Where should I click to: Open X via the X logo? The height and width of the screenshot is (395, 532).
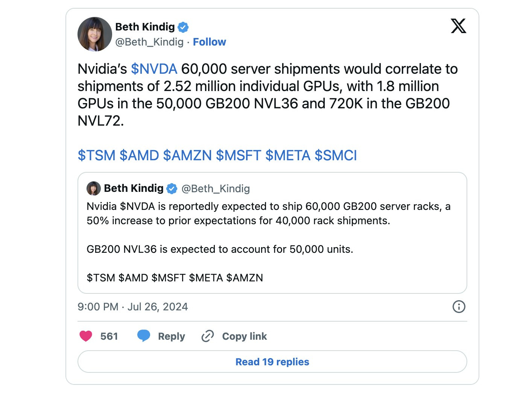(458, 26)
